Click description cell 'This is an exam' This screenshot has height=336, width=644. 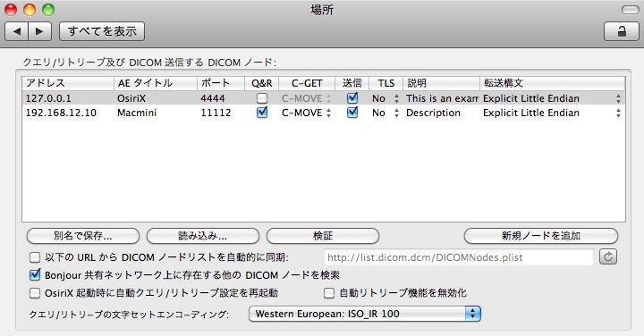[x=442, y=98]
